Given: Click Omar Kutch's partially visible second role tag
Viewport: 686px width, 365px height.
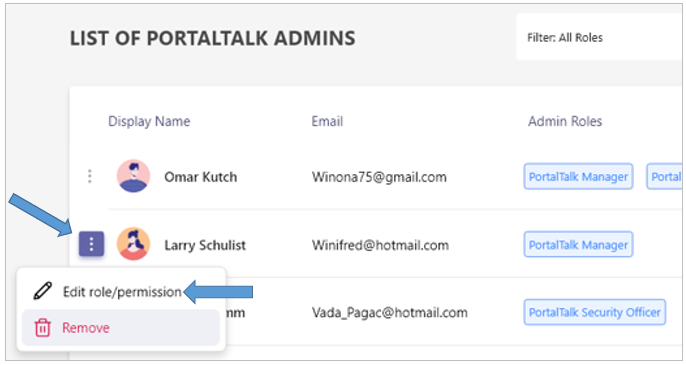Looking at the screenshot, I should pos(664,177).
